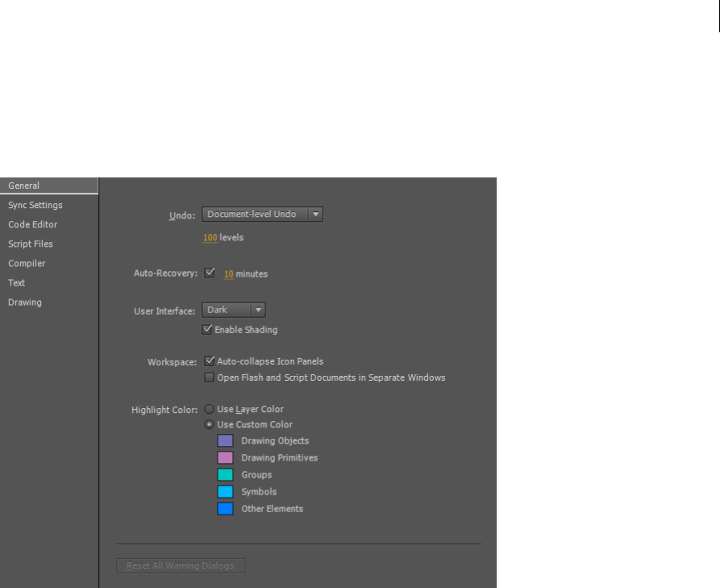Open Other Elements color swatch
The image size is (720, 588).
click(225, 508)
